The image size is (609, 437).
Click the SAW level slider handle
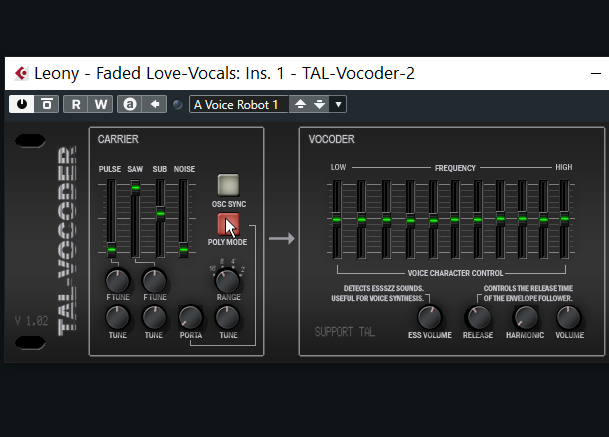135,188
